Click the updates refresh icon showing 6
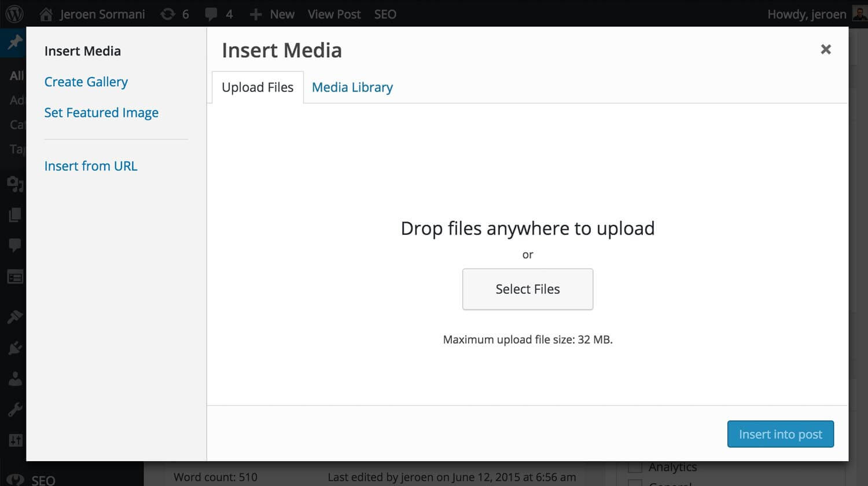Image resolution: width=868 pixels, height=486 pixels. point(168,14)
